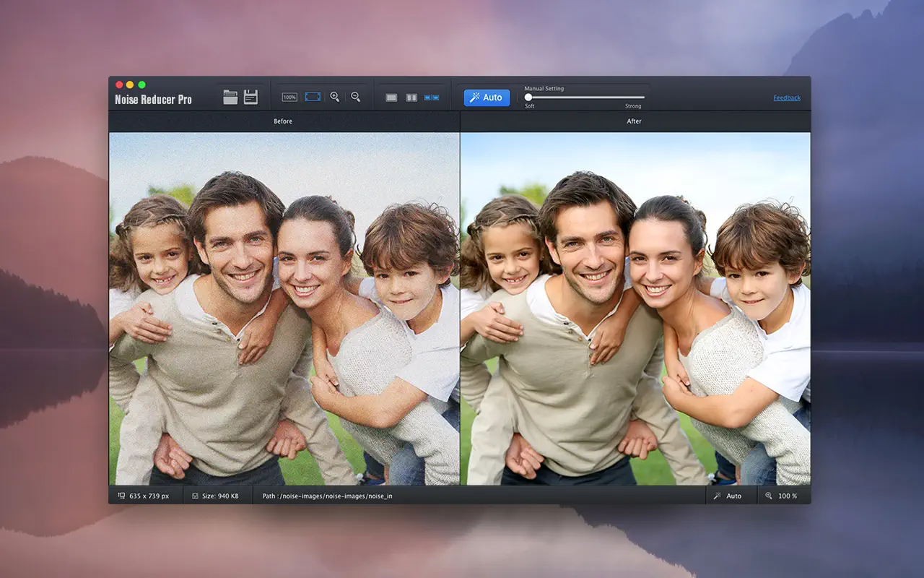Click the After panel header
The width and height of the screenshot is (924, 578).
pyautogui.click(x=635, y=121)
